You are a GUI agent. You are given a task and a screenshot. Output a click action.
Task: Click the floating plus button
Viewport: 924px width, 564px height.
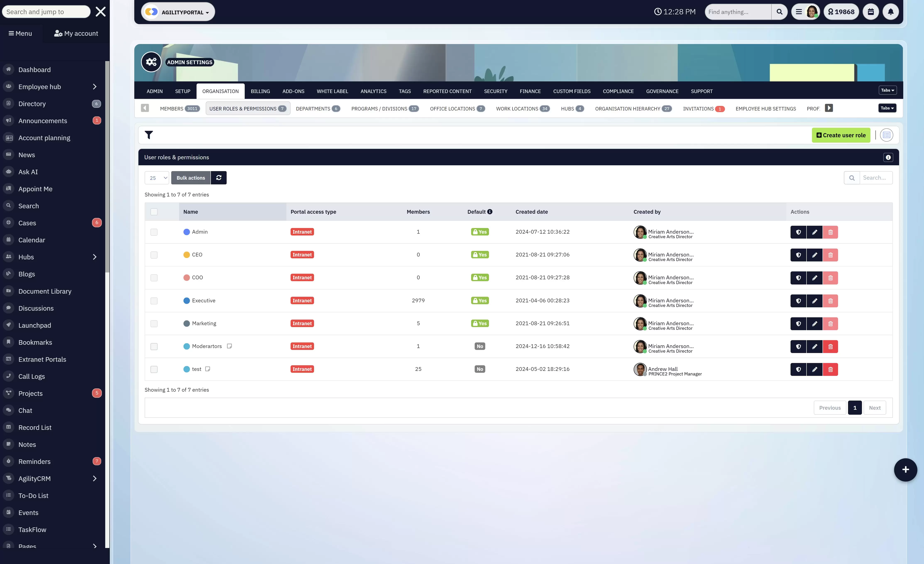(905, 470)
